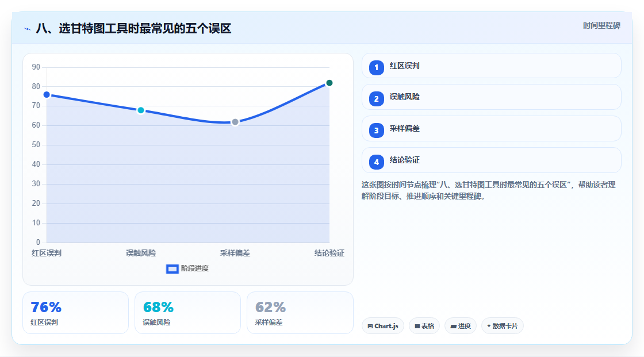Image resolution: width=644 pixels, height=357 pixels.
Task: Open the 76% 红区误判 stat card
Action: tap(75, 313)
